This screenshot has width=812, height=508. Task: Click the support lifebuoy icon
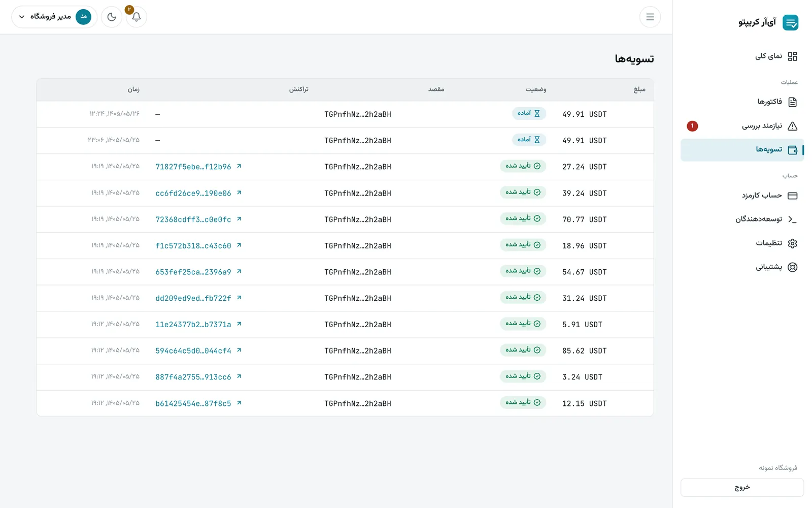(792, 267)
